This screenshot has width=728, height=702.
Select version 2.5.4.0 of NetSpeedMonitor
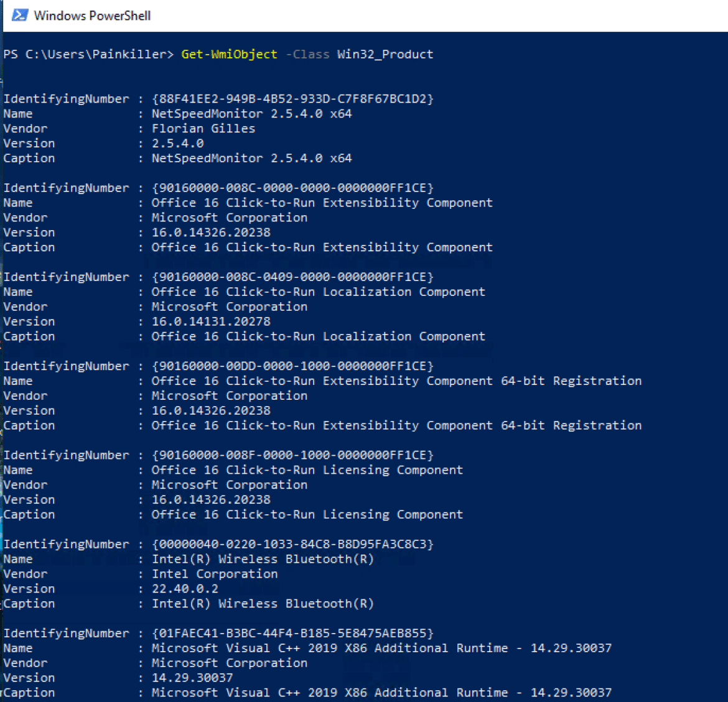tap(178, 143)
